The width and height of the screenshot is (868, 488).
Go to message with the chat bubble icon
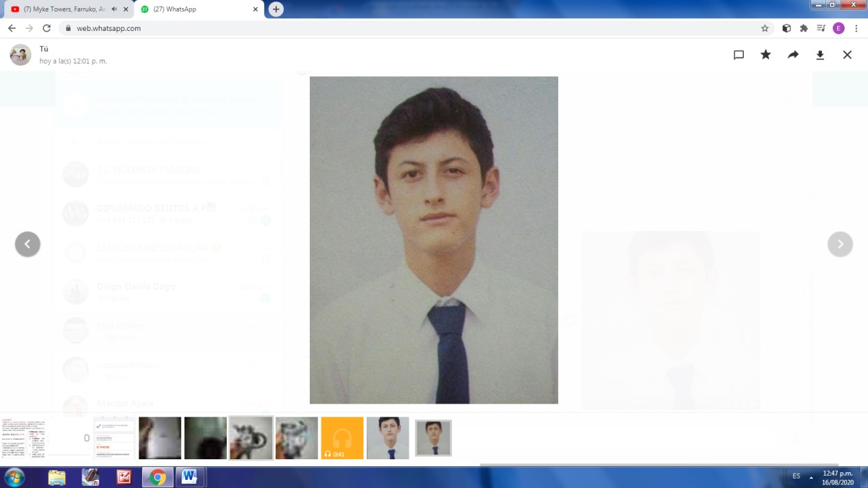[738, 55]
